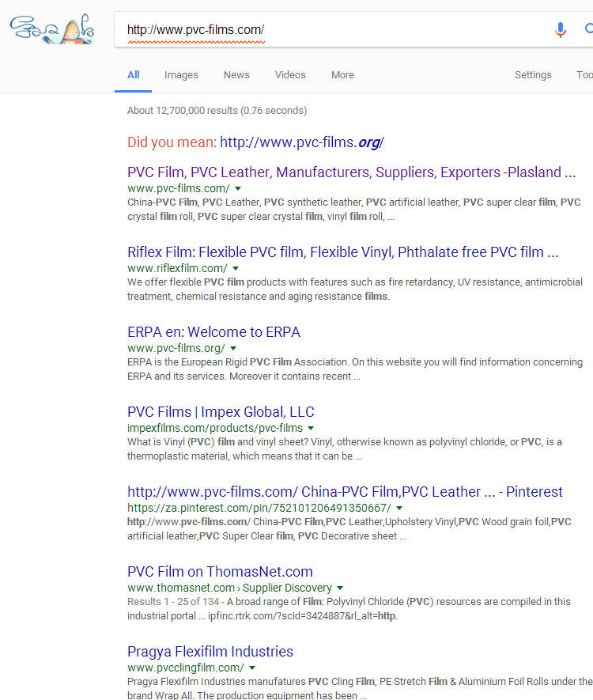Expand dropdown arrow next to www.pvcclingfilm.com/
The image size is (593, 700).
click(x=252, y=668)
